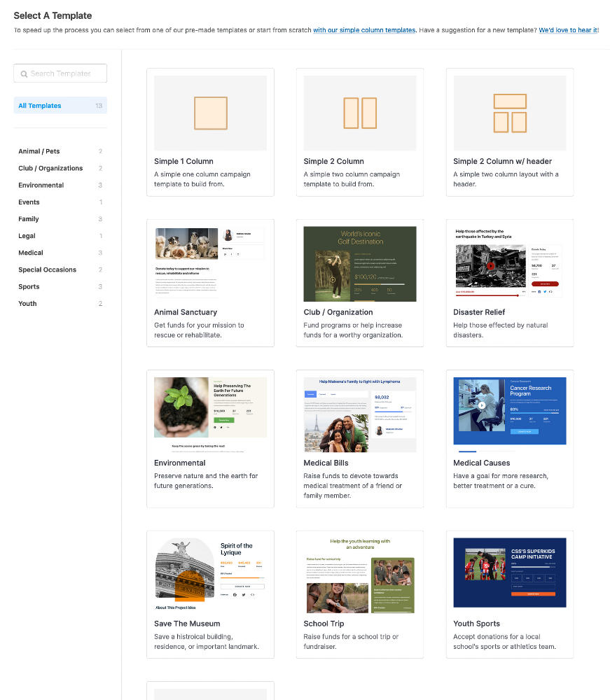Select the Simple 1 Column layout icon
This screenshot has width=610, height=700.
[x=210, y=113]
